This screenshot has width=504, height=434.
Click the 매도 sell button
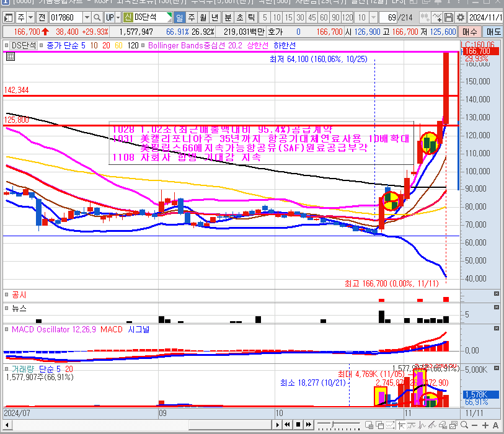[x=493, y=31]
